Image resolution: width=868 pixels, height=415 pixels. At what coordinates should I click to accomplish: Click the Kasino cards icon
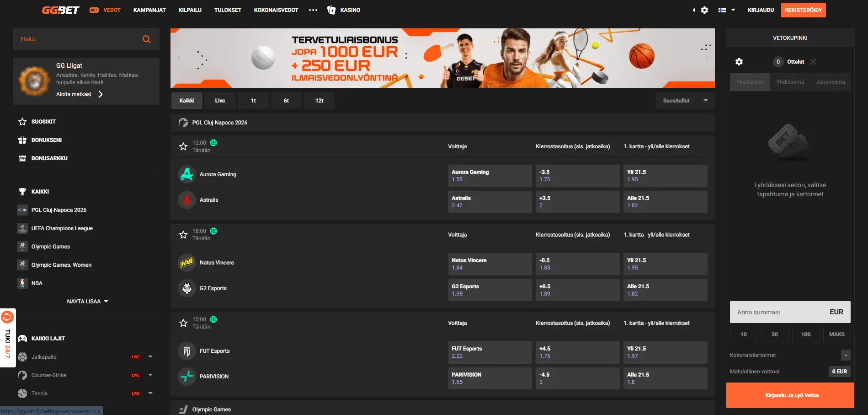tap(331, 10)
